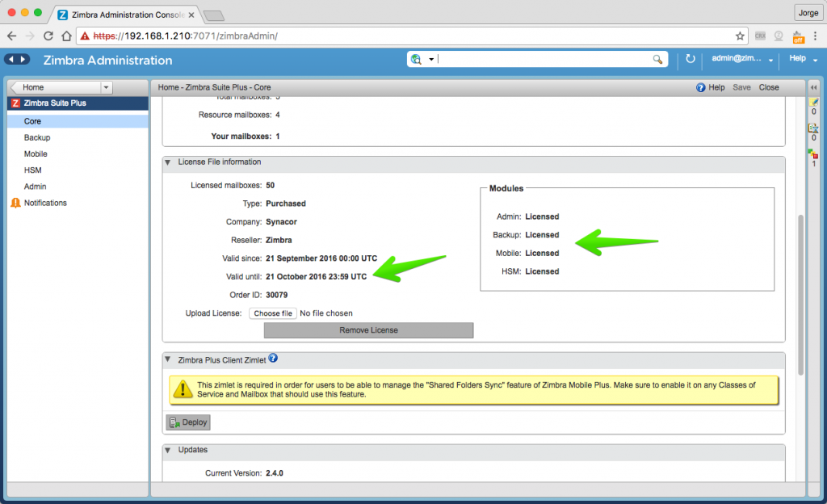This screenshot has height=504, width=827.
Task: Click Zimbra history forward arrow
Action: coord(23,59)
